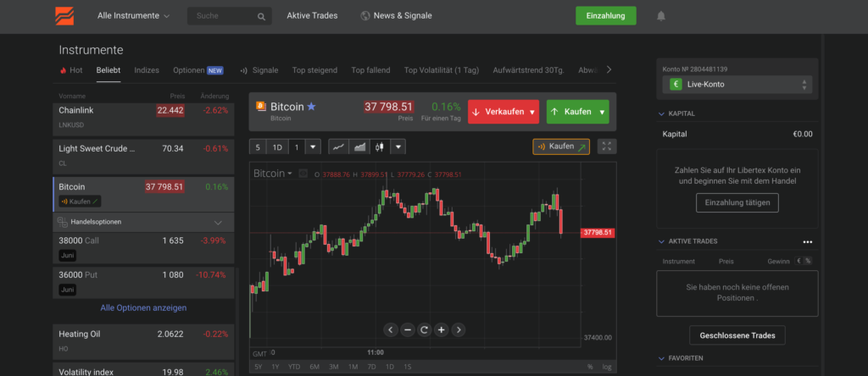Switch to area chart type
Image resolution: width=868 pixels, height=376 pixels.
[359, 147]
